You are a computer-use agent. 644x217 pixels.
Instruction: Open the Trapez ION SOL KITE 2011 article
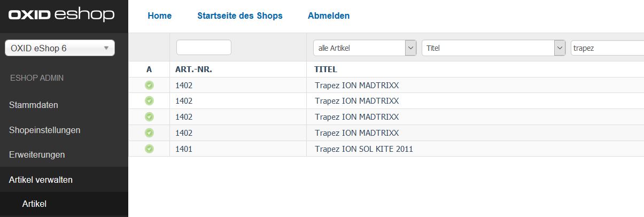(364, 149)
